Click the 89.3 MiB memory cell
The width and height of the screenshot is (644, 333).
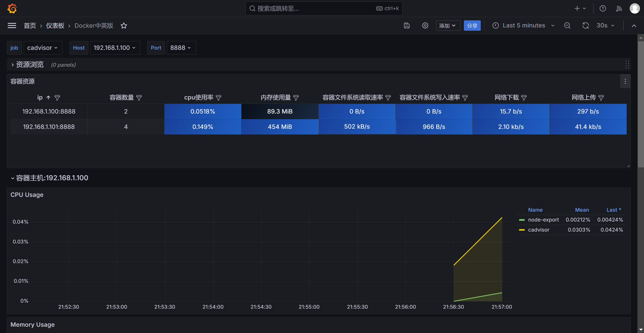280,112
